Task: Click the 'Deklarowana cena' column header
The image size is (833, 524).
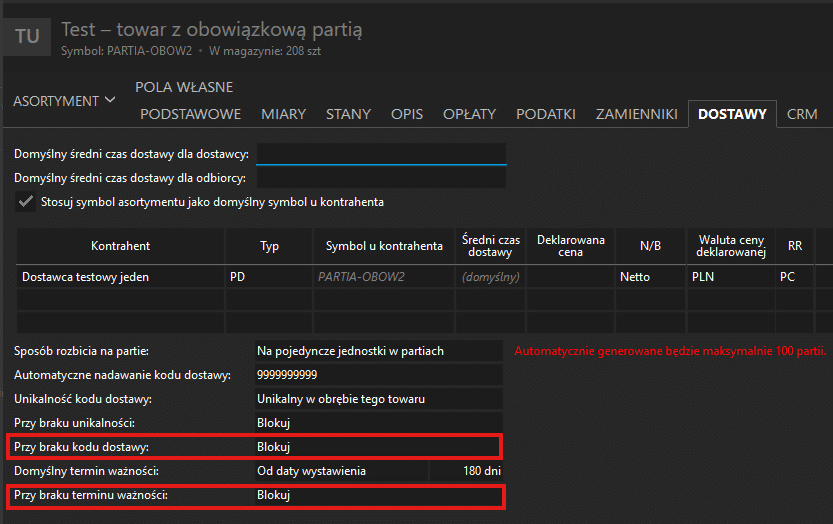Action: pos(570,246)
